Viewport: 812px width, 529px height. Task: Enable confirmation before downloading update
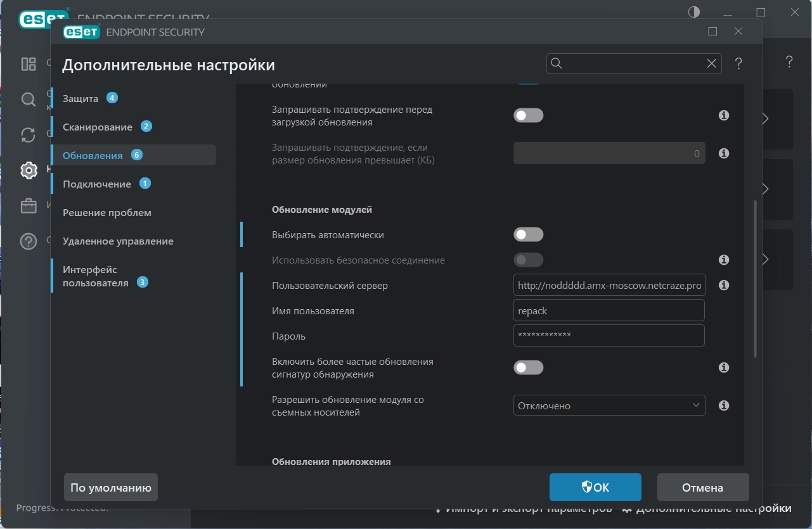click(528, 115)
